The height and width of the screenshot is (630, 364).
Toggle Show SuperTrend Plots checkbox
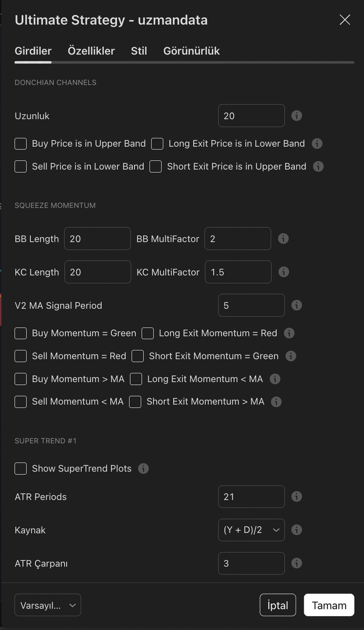pos(21,468)
